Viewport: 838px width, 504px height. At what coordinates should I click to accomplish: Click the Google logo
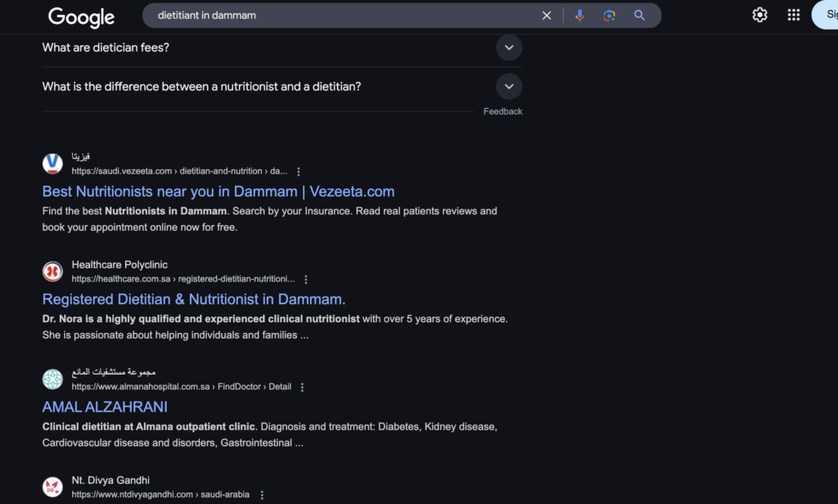(x=81, y=16)
